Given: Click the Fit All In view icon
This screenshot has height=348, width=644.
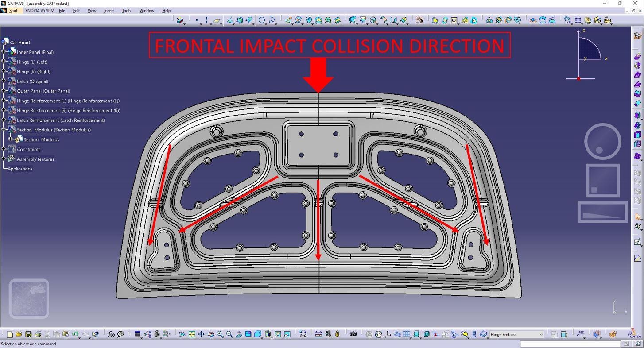Looking at the screenshot, I should pyautogui.click(x=192, y=334).
